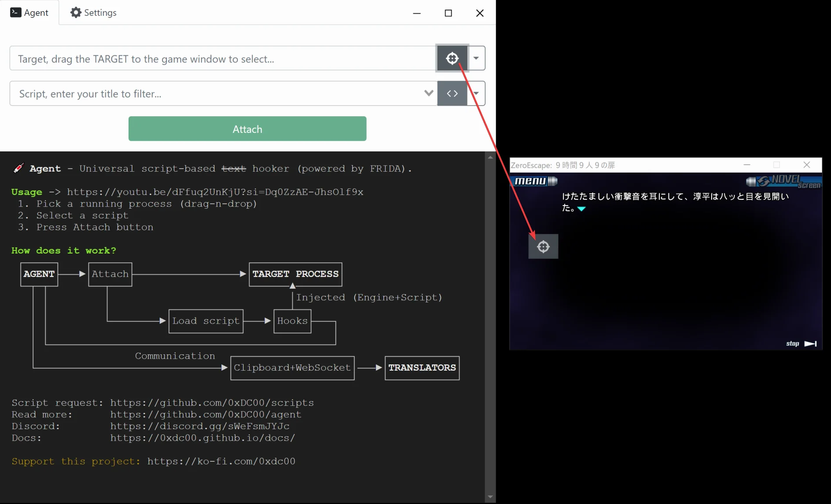Open the Discord invite link
Image resolution: width=831 pixels, height=504 pixels.
(x=200, y=426)
